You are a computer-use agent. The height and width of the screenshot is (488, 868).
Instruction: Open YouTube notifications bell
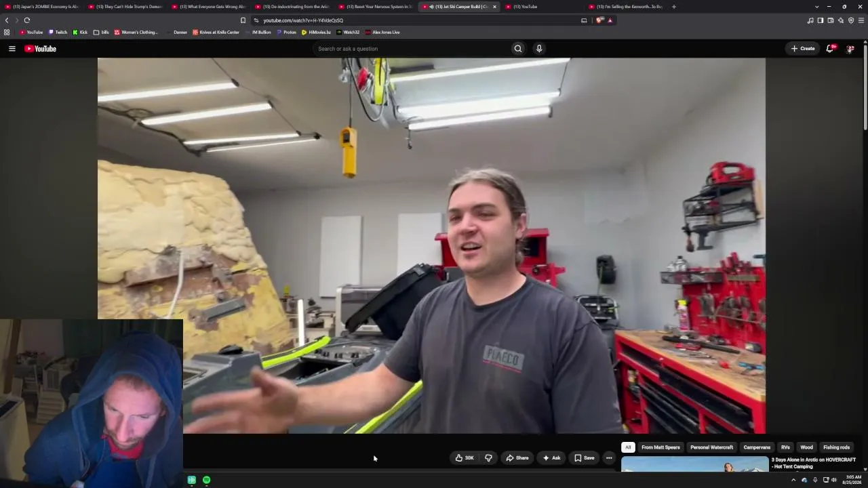pos(830,49)
